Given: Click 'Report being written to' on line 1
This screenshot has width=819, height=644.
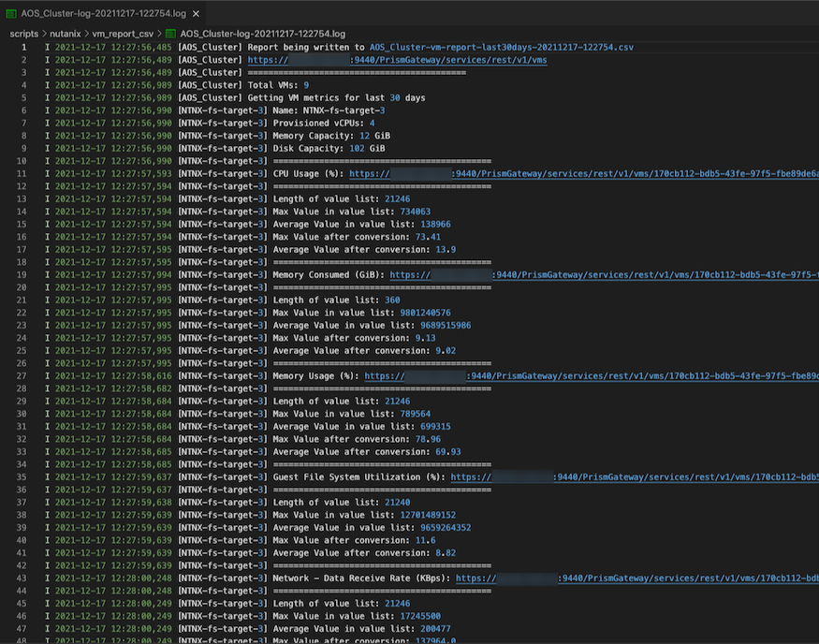Looking at the screenshot, I should tap(306, 47).
